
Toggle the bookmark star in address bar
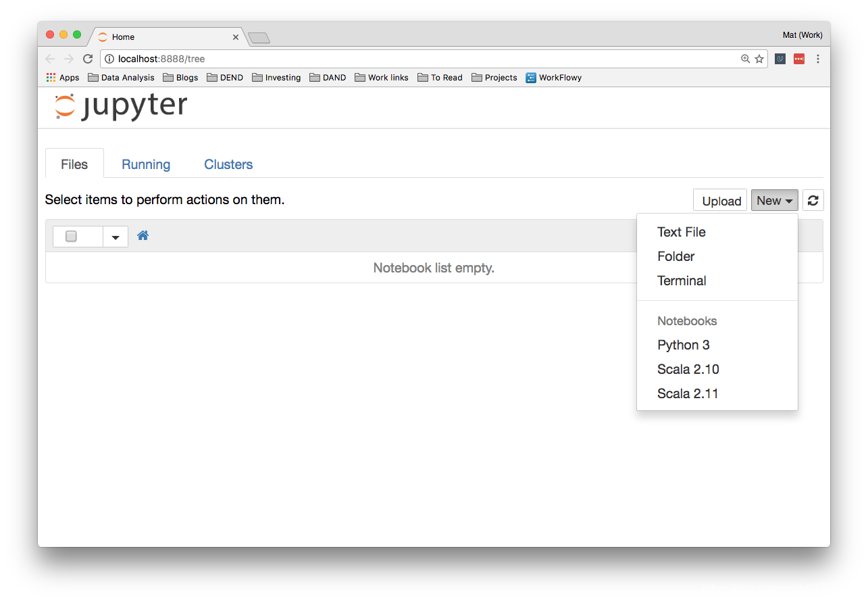coord(759,59)
